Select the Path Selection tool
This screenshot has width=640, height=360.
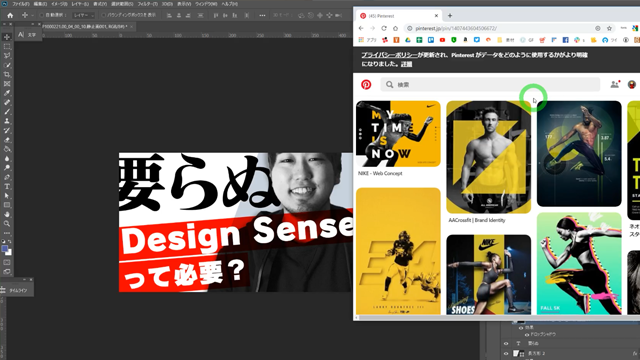7,196
